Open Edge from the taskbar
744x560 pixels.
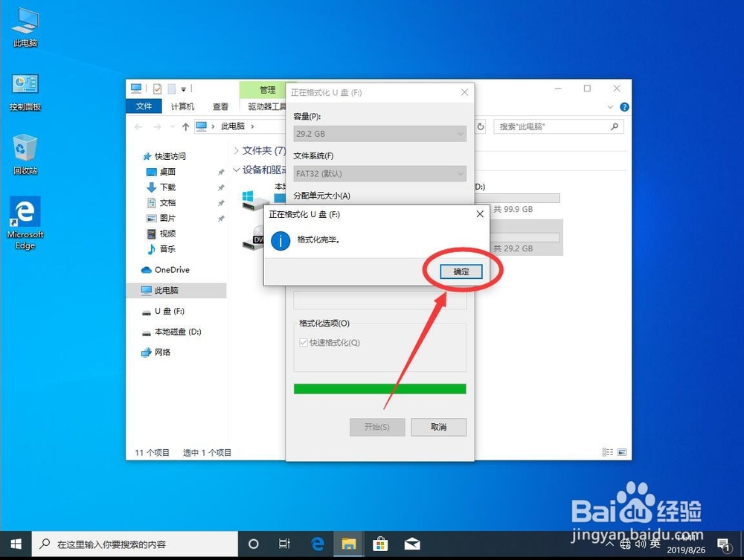click(318, 544)
